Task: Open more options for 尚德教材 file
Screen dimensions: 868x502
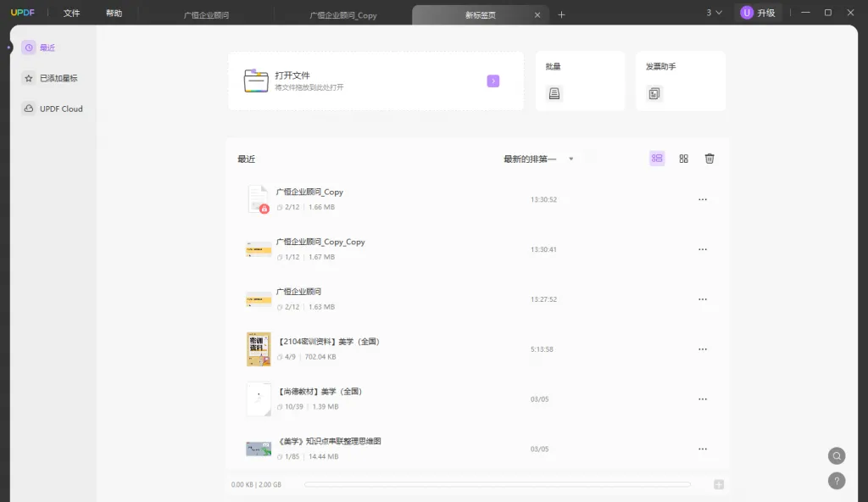Action: point(703,399)
